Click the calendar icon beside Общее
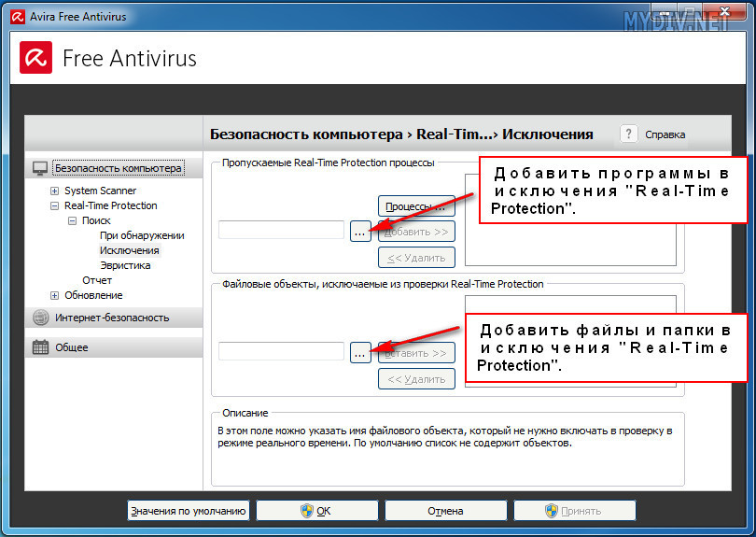This screenshot has width=756, height=537. point(40,347)
